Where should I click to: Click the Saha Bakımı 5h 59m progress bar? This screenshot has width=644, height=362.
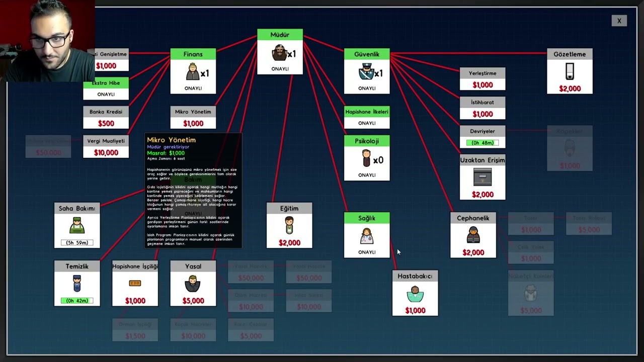(x=76, y=243)
